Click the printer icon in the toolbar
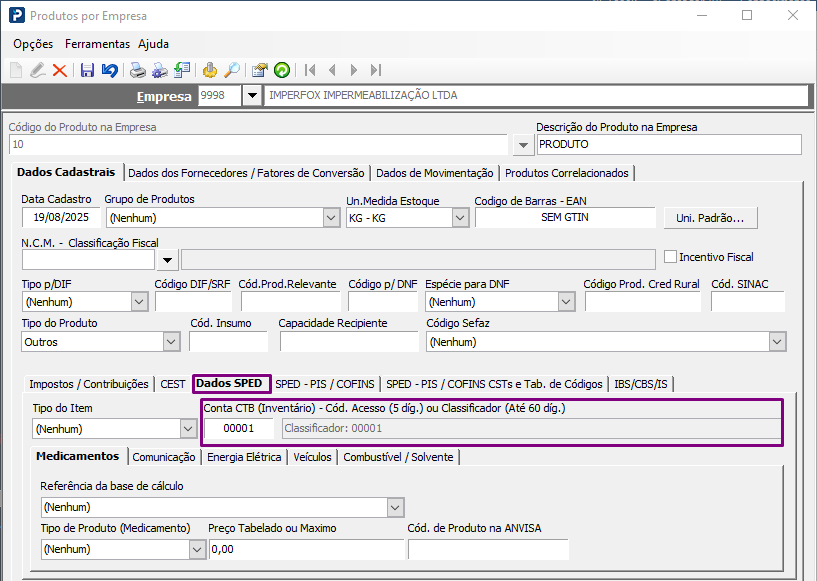 [137, 70]
